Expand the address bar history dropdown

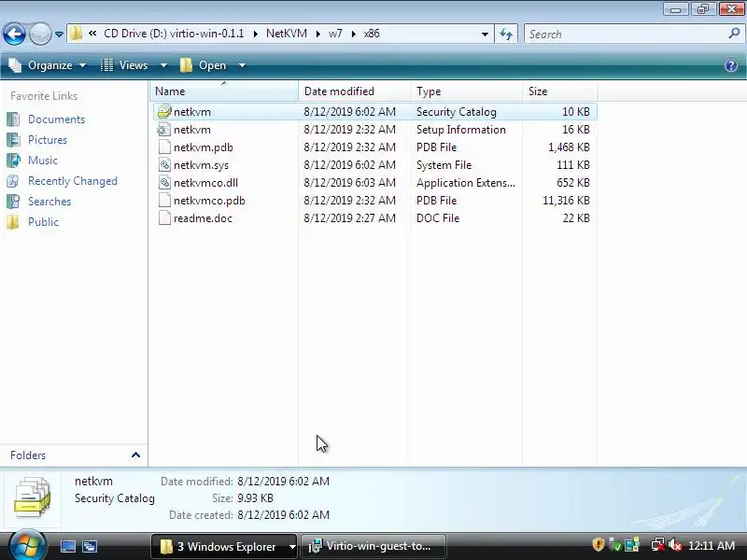pos(485,35)
